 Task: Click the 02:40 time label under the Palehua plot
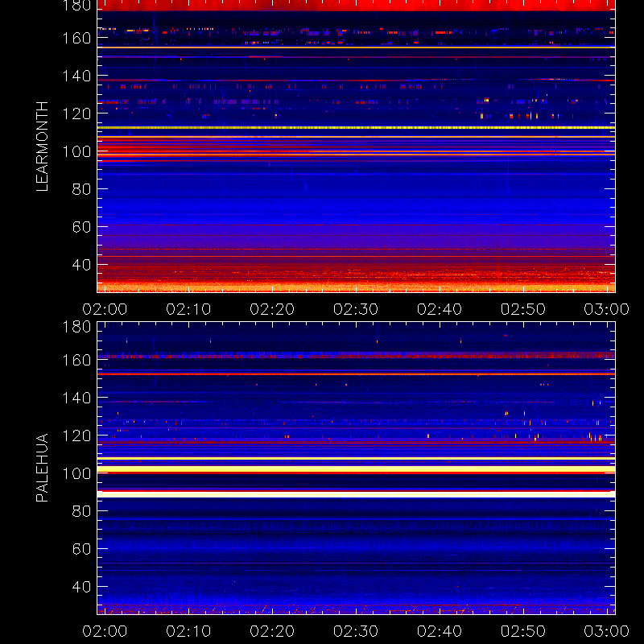[x=440, y=631]
